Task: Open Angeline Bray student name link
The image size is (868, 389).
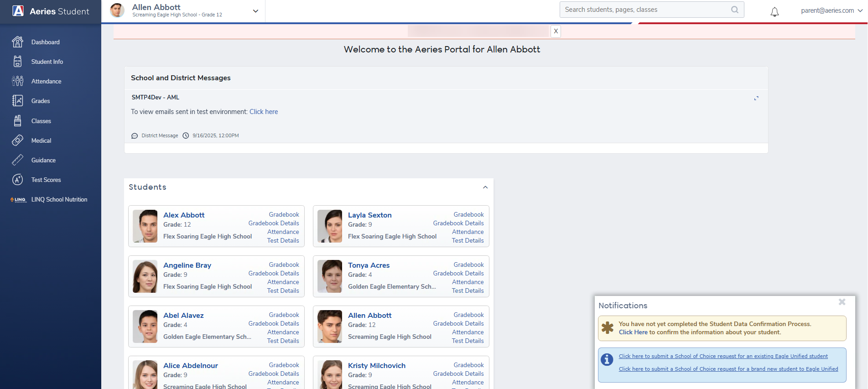Action: click(x=187, y=265)
